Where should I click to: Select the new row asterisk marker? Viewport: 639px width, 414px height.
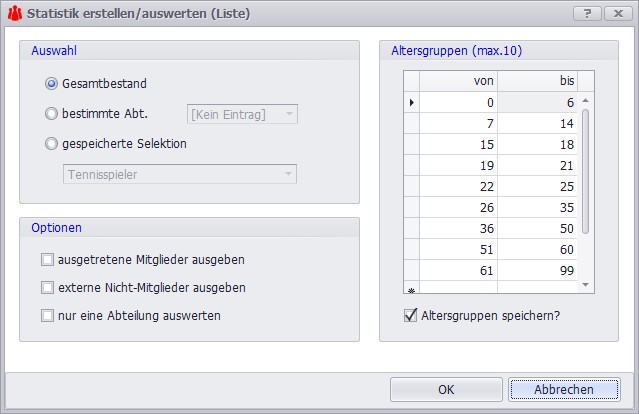411,289
